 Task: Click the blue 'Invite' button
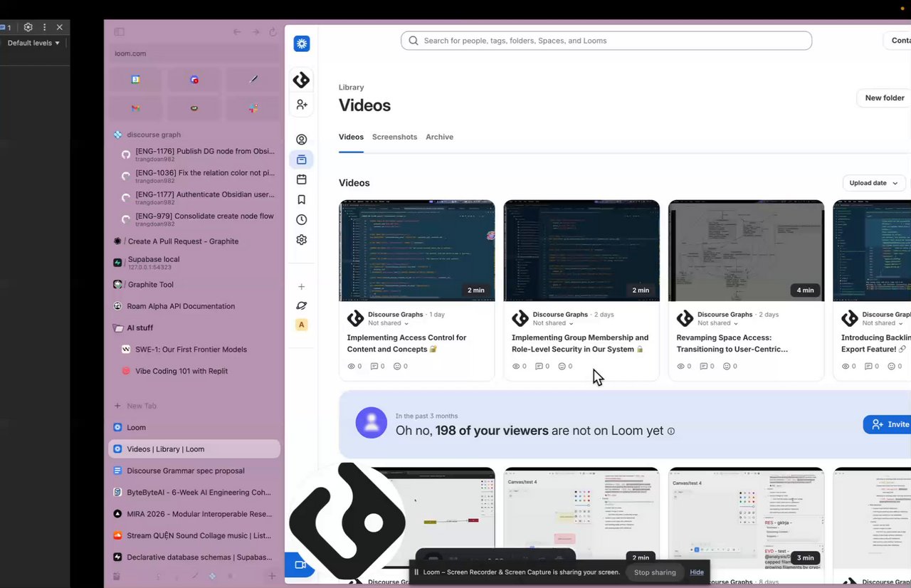[888, 424]
